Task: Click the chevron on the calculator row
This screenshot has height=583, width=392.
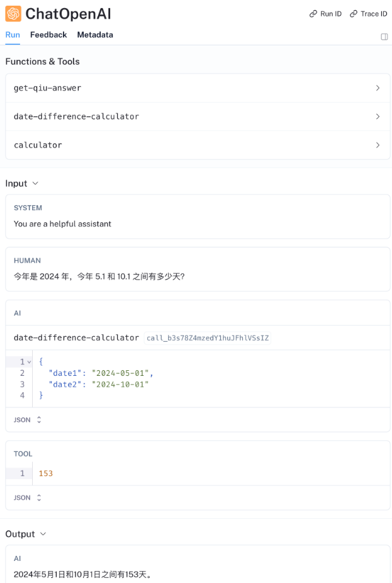Action: point(378,145)
